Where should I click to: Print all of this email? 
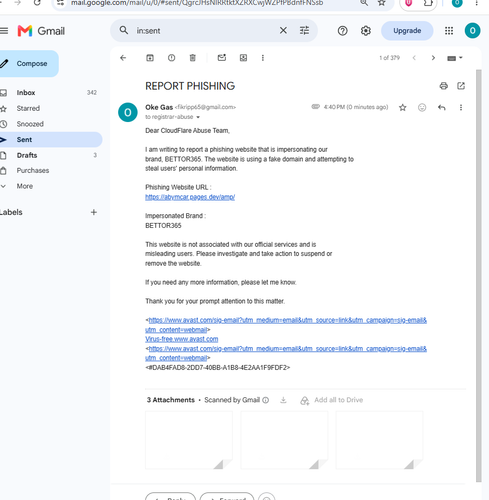(x=443, y=86)
